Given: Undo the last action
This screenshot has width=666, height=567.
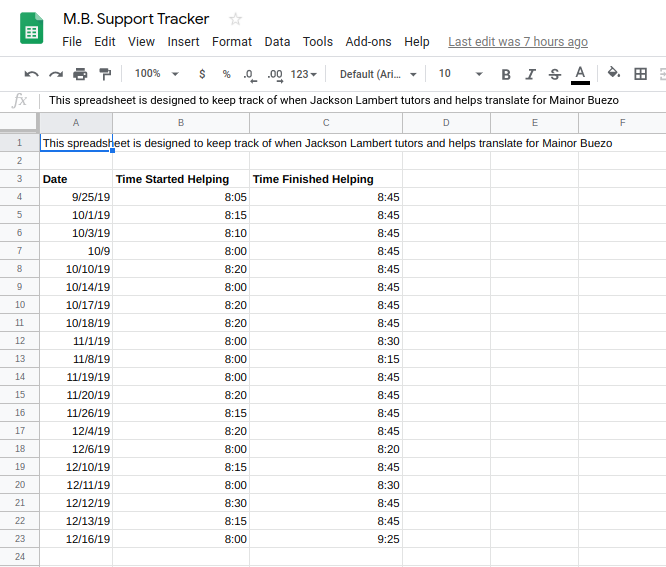Looking at the screenshot, I should click(31, 74).
